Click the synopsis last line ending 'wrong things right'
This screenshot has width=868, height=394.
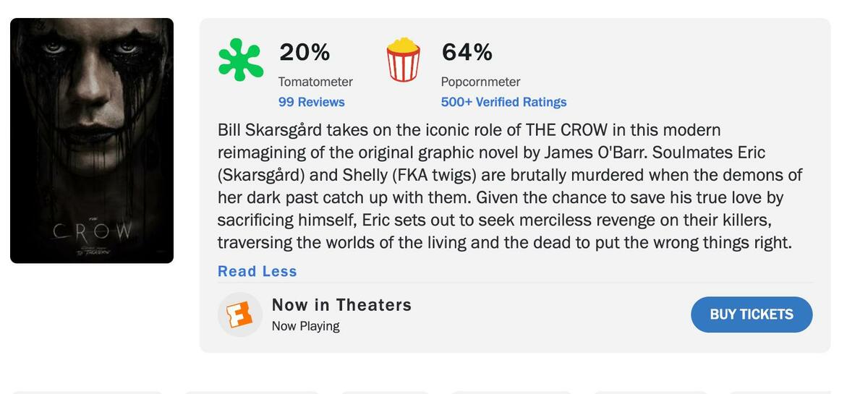coord(504,242)
